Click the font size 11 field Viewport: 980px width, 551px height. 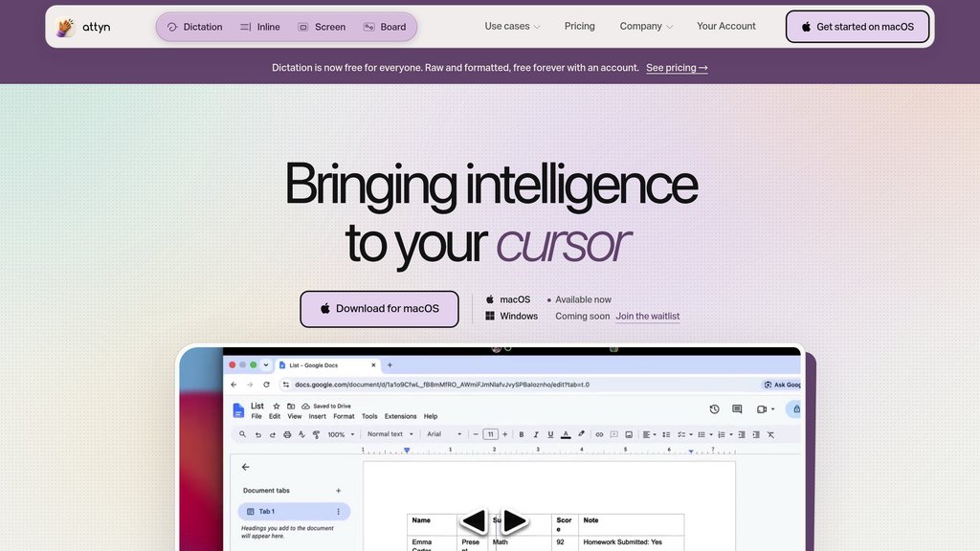point(491,434)
